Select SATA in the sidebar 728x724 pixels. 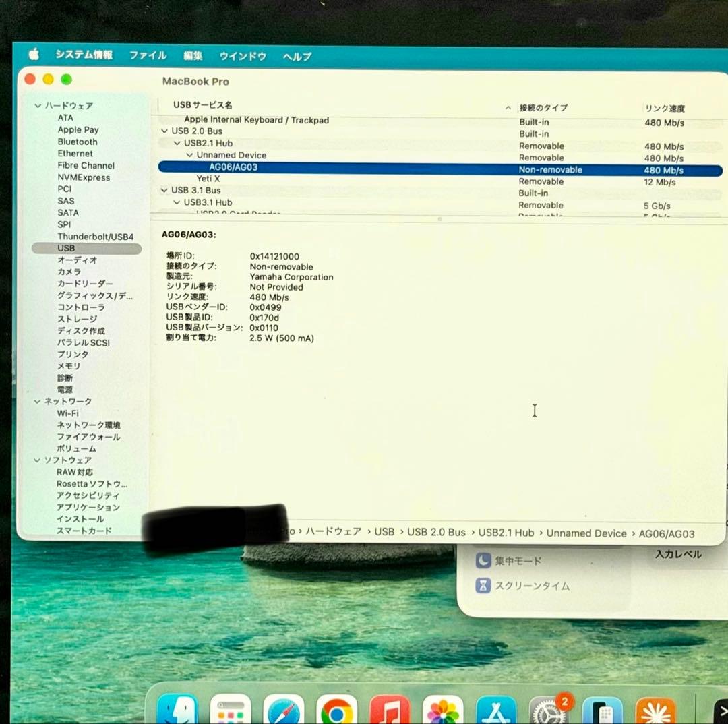(x=68, y=213)
